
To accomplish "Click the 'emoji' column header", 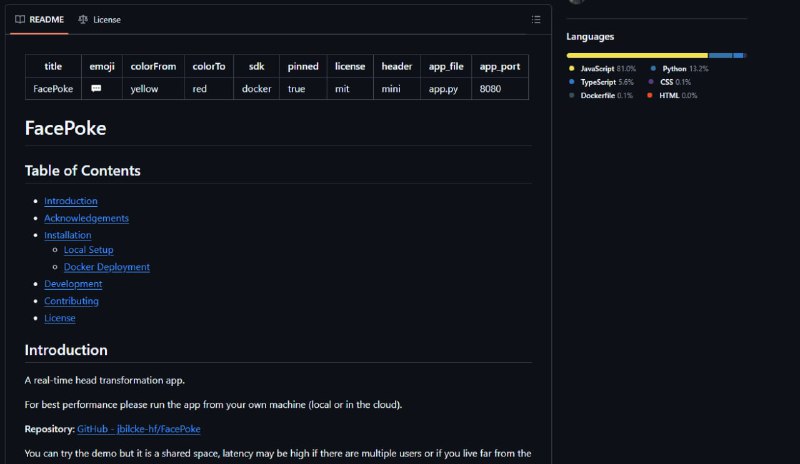I will click(102, 66).
